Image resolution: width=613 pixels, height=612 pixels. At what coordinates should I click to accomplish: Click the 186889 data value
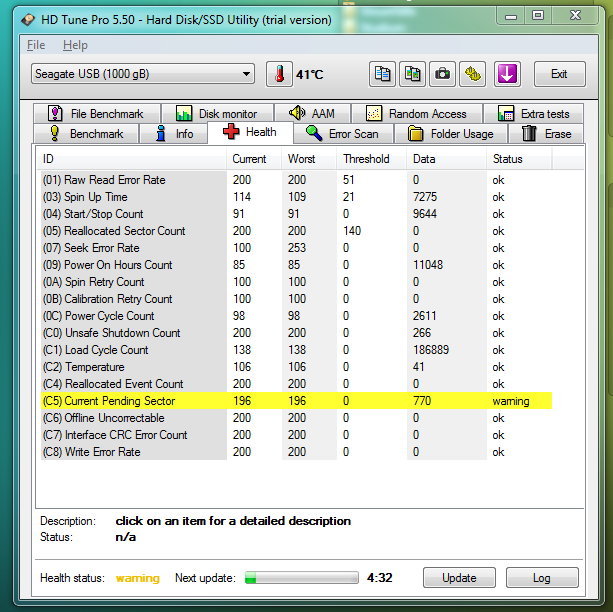pyautogui.click(x=431, y=350)
